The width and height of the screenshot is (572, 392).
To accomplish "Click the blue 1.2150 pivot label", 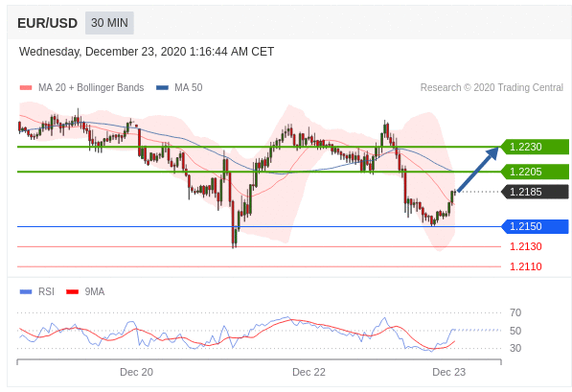I will pyautogui.click(x=535, y=226).
